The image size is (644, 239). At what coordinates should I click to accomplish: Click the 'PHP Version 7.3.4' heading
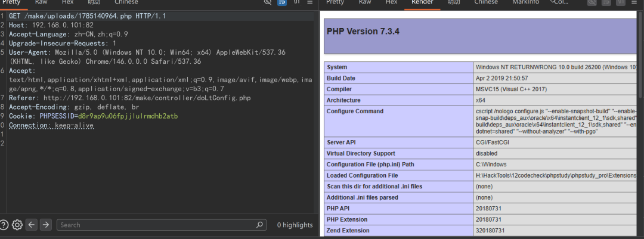tap(363, 31)
